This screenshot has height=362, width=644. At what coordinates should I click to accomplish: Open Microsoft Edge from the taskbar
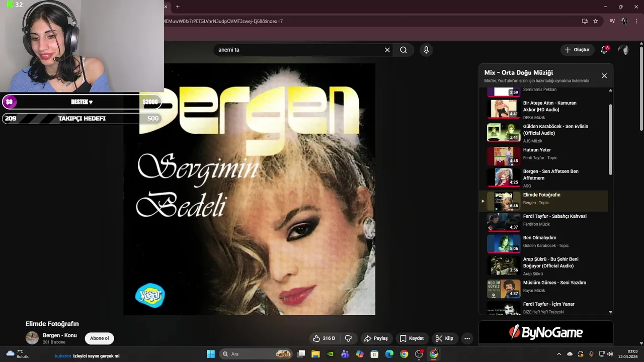point(389,354)
